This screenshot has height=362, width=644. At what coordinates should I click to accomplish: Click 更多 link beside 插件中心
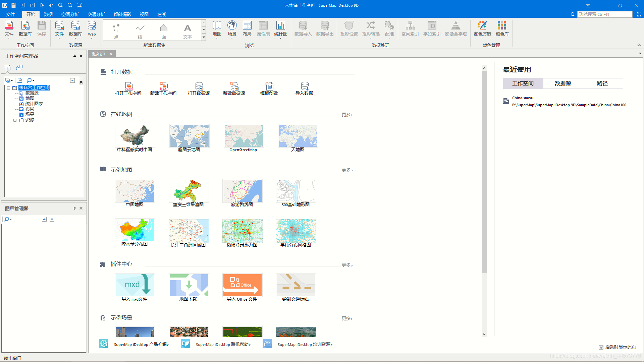[347, 265]
